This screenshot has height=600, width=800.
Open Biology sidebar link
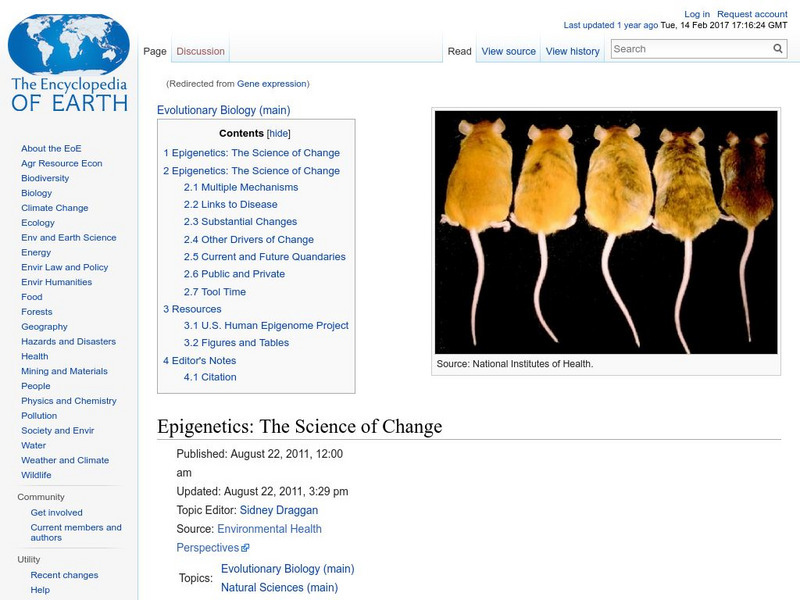click(37, 193)
